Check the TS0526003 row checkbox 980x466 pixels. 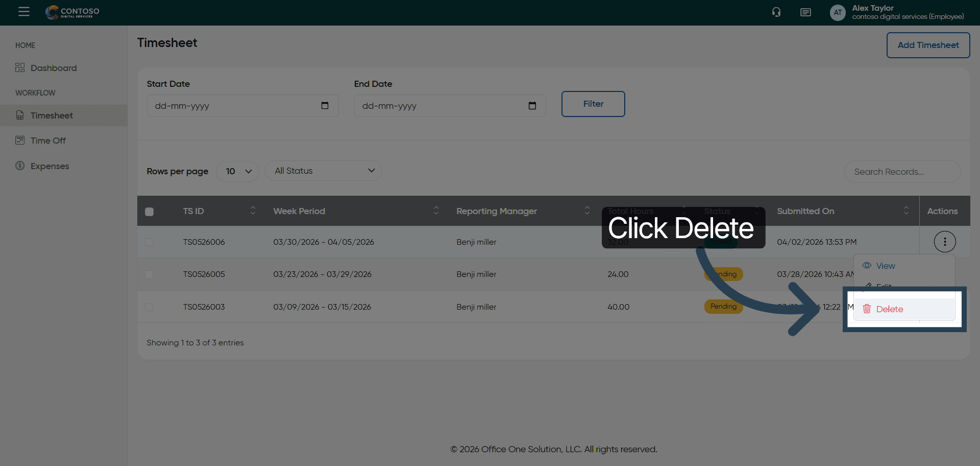[149, 307]
